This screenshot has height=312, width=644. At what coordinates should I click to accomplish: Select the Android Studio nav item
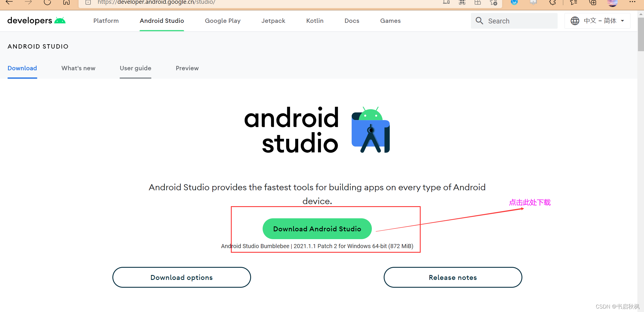click(x=162, y=21)
